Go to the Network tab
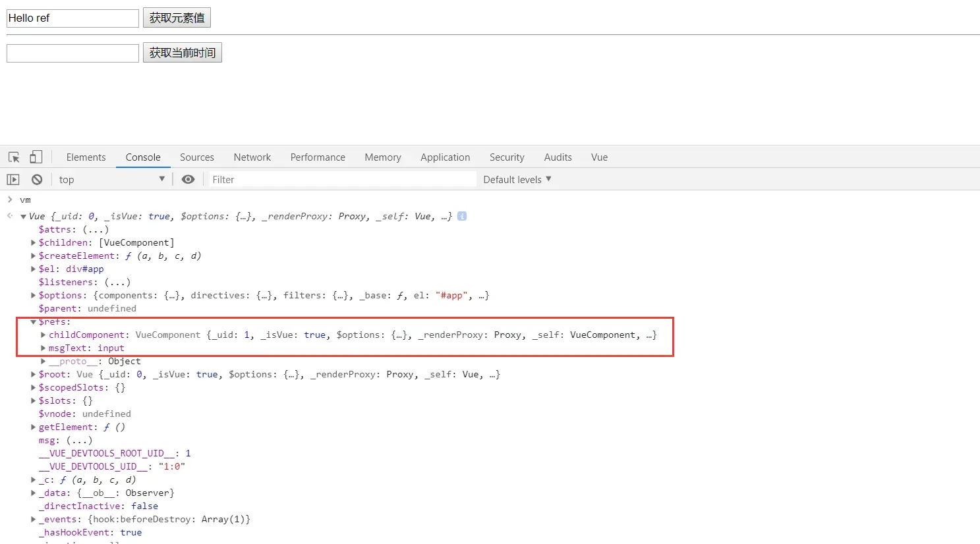The image size is (980, 544). click(x=252, y=157)
